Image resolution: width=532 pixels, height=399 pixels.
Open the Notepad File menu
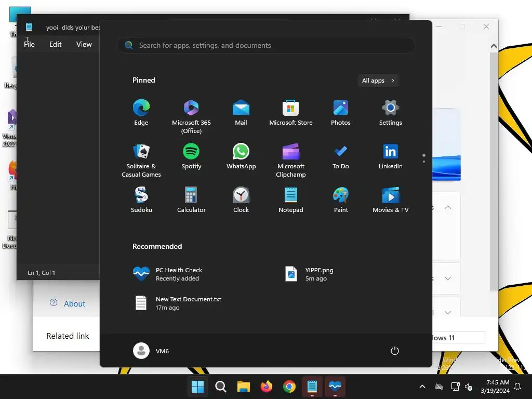click(29, 45)
